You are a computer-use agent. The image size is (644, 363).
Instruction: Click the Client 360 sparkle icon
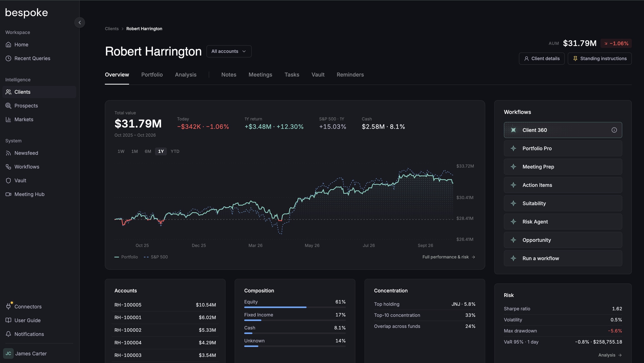coord(514,130)
